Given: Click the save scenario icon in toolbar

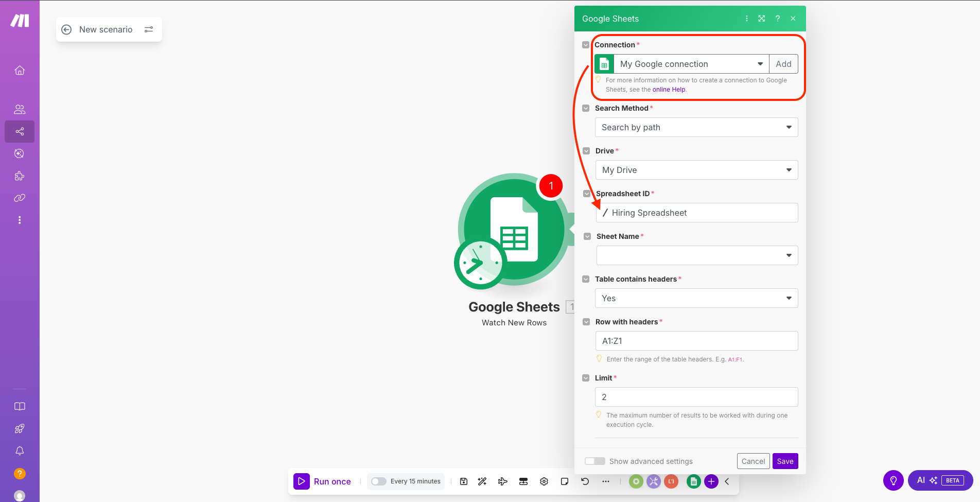Looking at the screenshot, I should coord(463,481).
